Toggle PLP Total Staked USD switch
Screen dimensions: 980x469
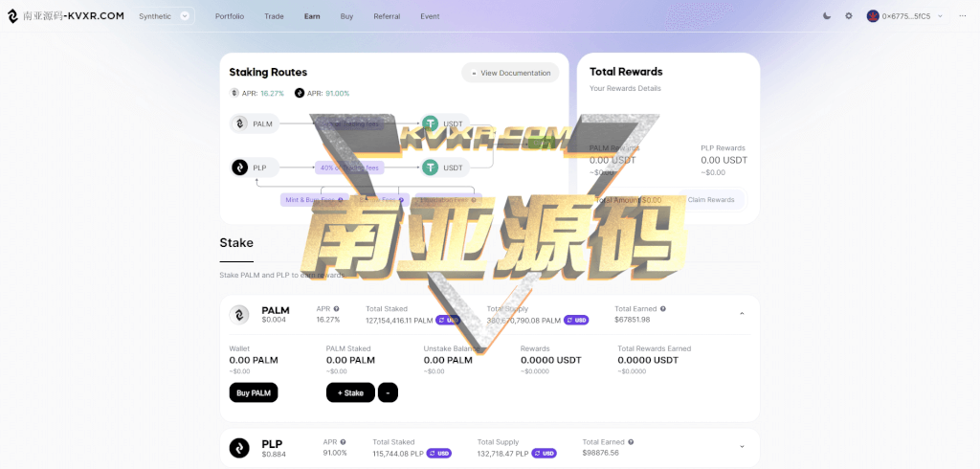pyautogui.click(x=438, y=454)
